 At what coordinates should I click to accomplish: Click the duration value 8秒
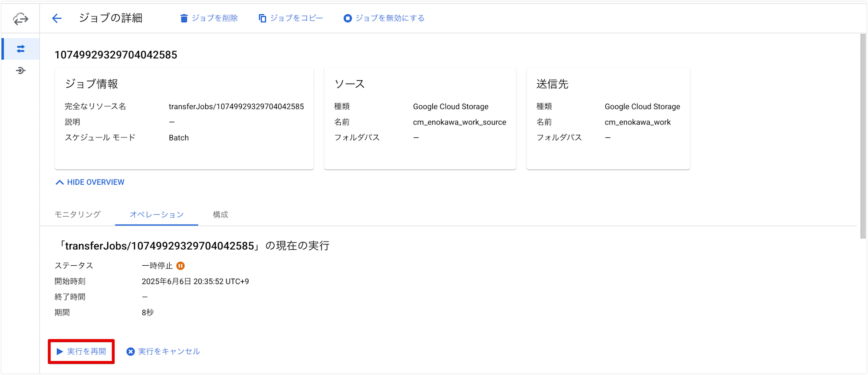[148, 313]
